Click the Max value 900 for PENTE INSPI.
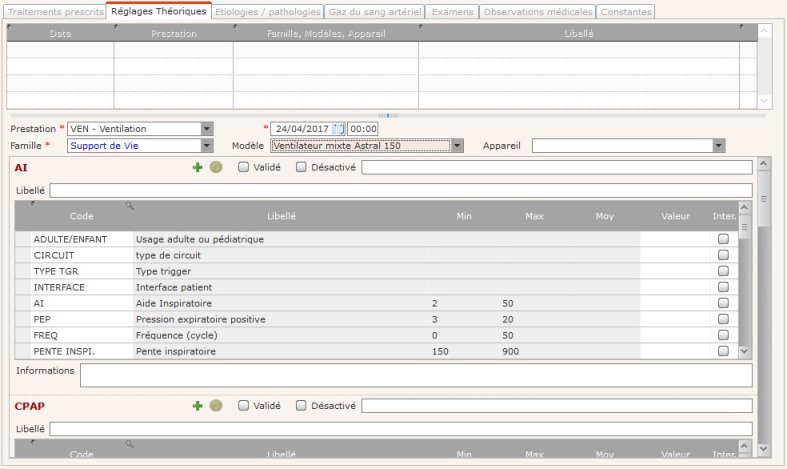 [x=510, y=351]
